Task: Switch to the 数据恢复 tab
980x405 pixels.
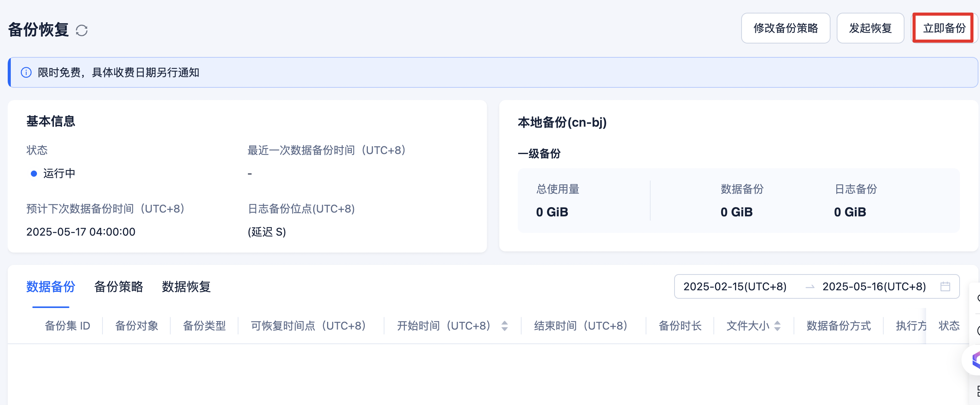Action: [x=186, y=287]
